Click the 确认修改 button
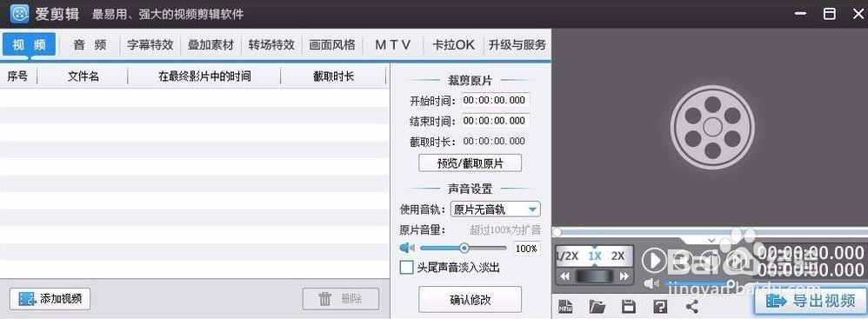 pyautogui.click(x=470, y=300)
